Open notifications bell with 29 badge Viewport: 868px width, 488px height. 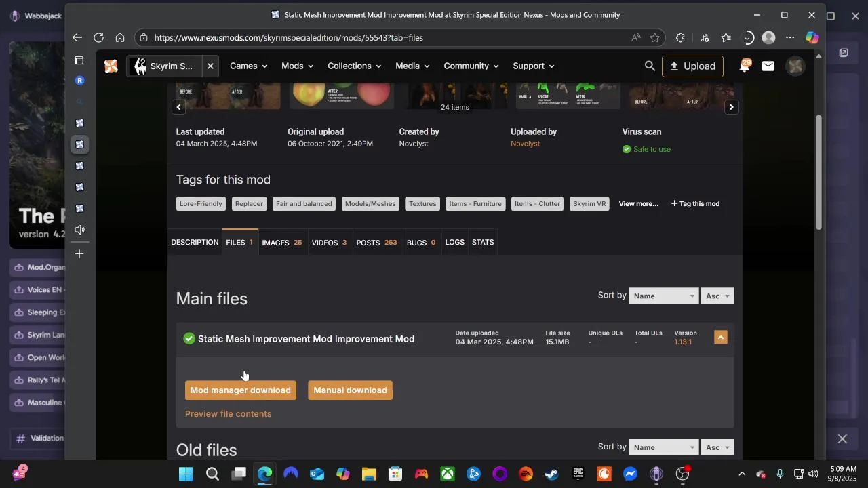tap(745, 66)
